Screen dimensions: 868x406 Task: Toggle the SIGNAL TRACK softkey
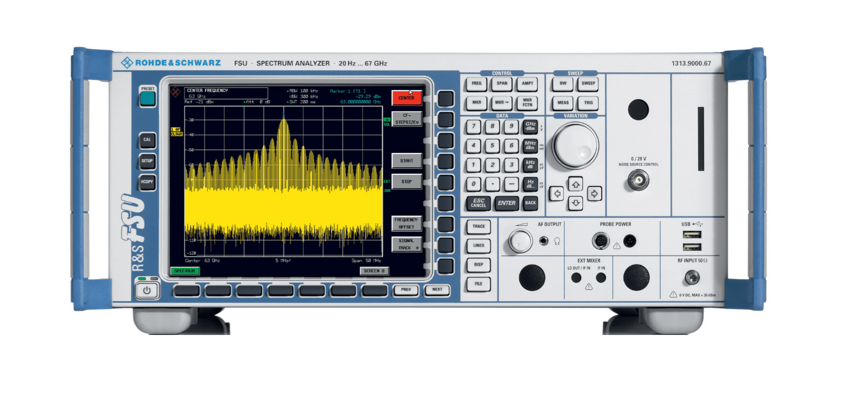click(407, 244)
